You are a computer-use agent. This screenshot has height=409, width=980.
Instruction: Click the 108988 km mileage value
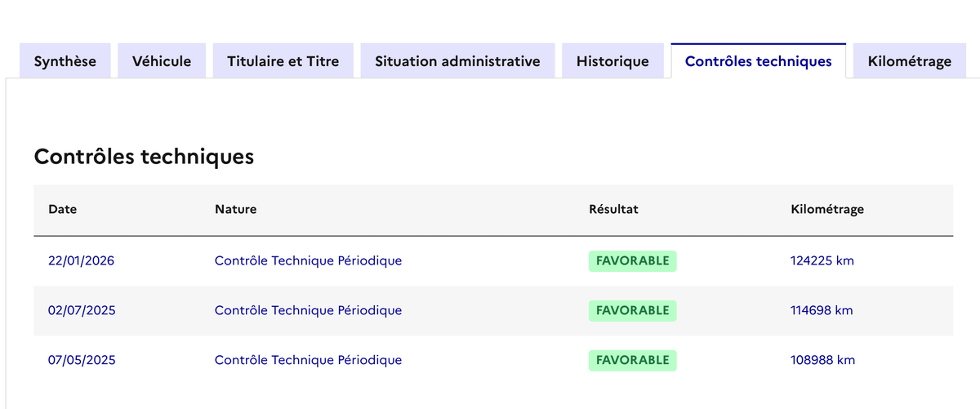[822, 360]
